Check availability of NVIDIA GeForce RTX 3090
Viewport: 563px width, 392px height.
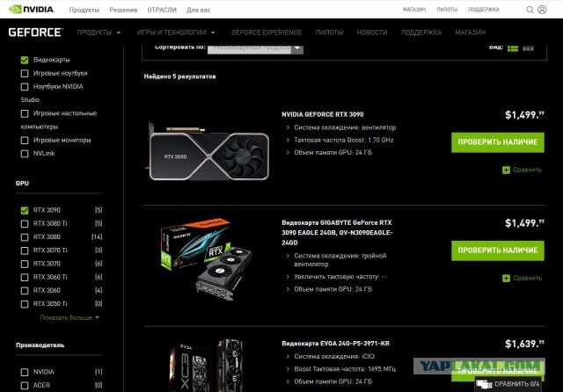[498, 142]
